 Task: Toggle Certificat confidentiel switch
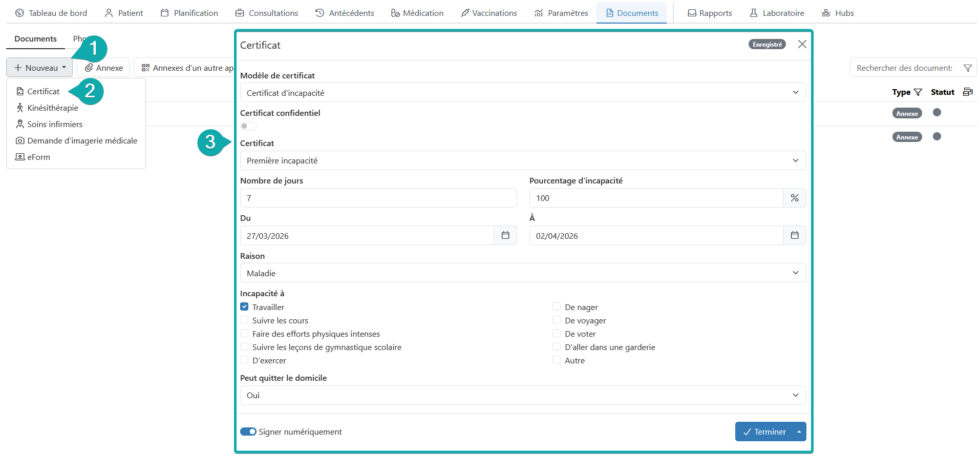[x=248, y=126]
